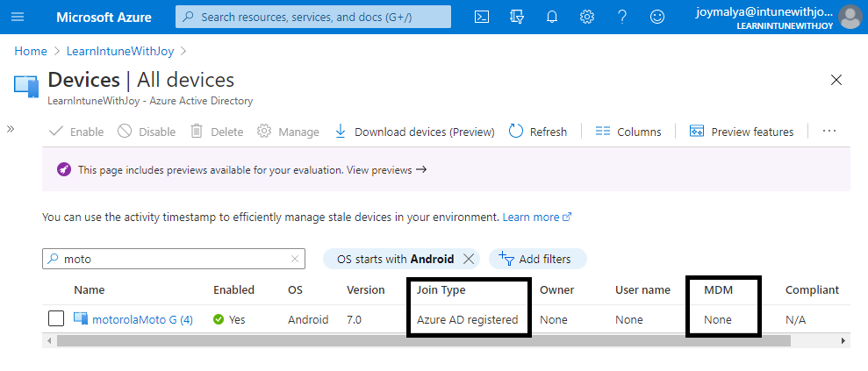868x371 pixels.
Task: Click the device icon beside motorolaMoto G (4)
Action: point(81,318)
